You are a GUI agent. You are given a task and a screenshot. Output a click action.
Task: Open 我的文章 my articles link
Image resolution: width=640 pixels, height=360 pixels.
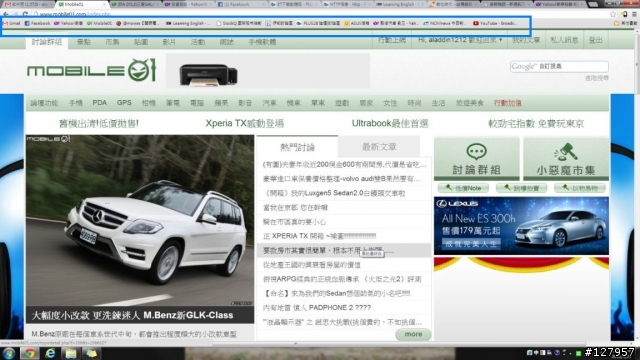click(x=526, y=40)
